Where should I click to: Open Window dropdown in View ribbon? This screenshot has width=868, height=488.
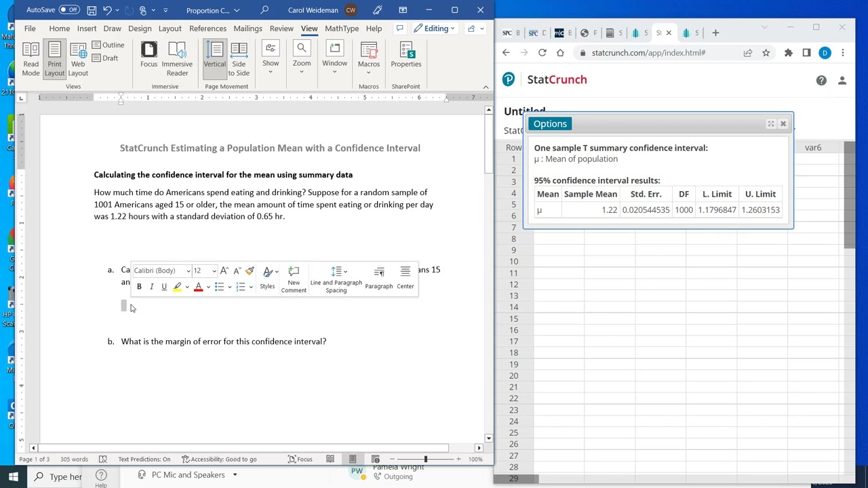point(334,58)
